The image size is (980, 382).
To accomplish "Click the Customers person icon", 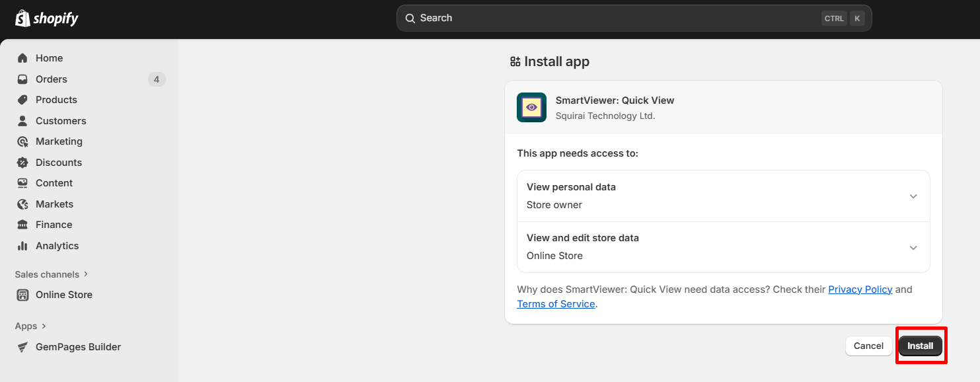I will click(22, 121).
